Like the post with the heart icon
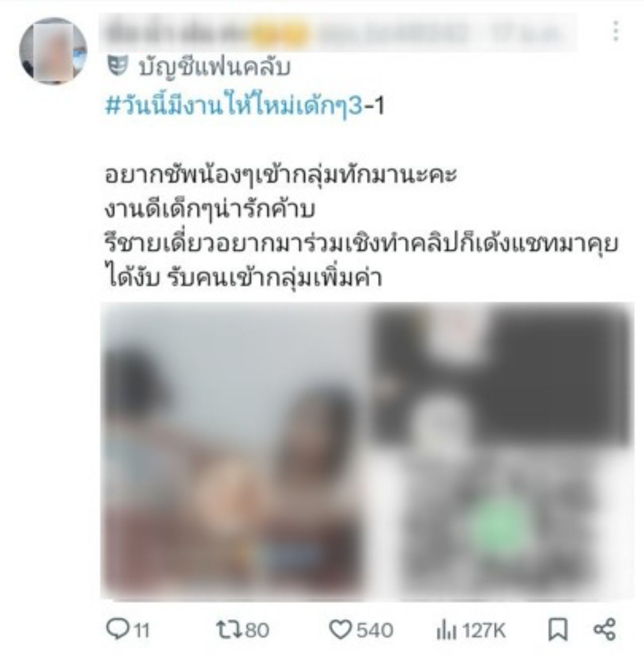 pyautogui.click(x=341, y=629)
